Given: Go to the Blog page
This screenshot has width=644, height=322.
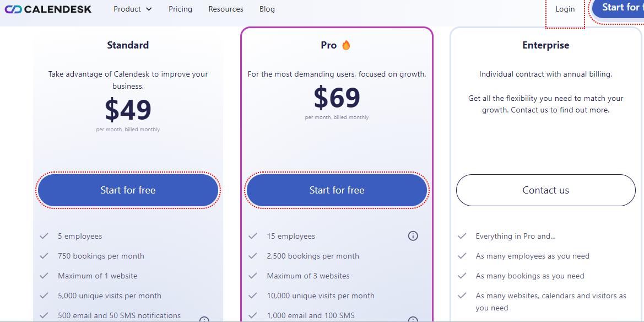Looking at the screenshot, I should 267,9.
